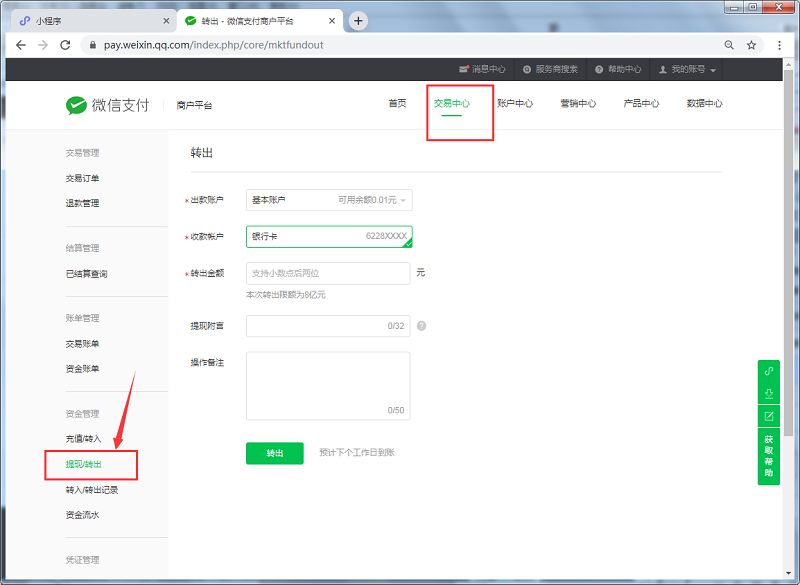
Task: Select the 营销中心 navigation tab
Action: pyautogui.click(x=578, y=104)
